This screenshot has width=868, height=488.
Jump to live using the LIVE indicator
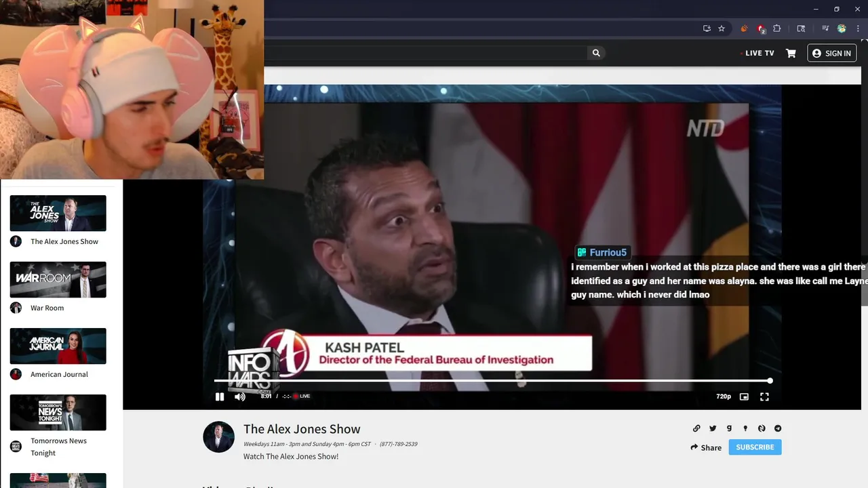click(301, 396)
